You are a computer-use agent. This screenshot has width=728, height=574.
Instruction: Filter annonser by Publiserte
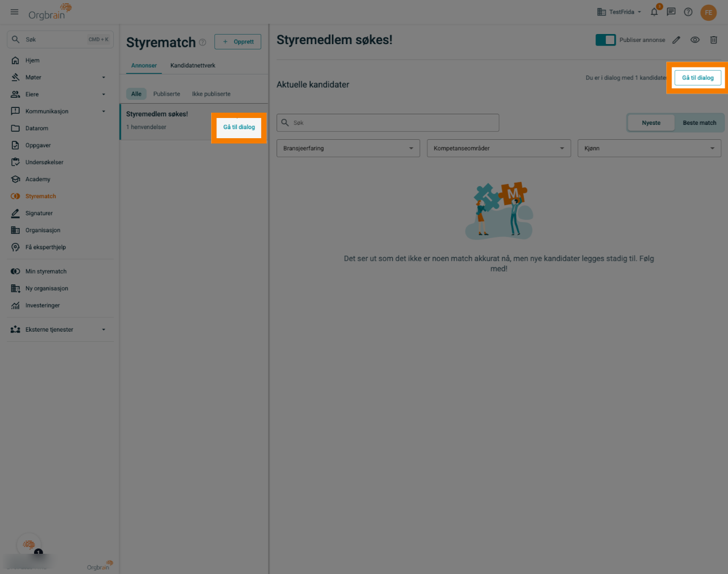pos(166,94)
